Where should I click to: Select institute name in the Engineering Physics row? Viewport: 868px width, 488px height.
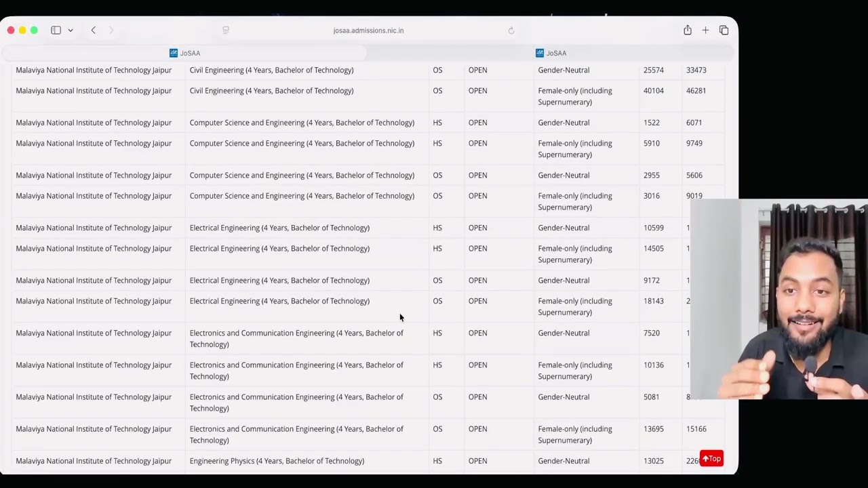click(94, 461)
